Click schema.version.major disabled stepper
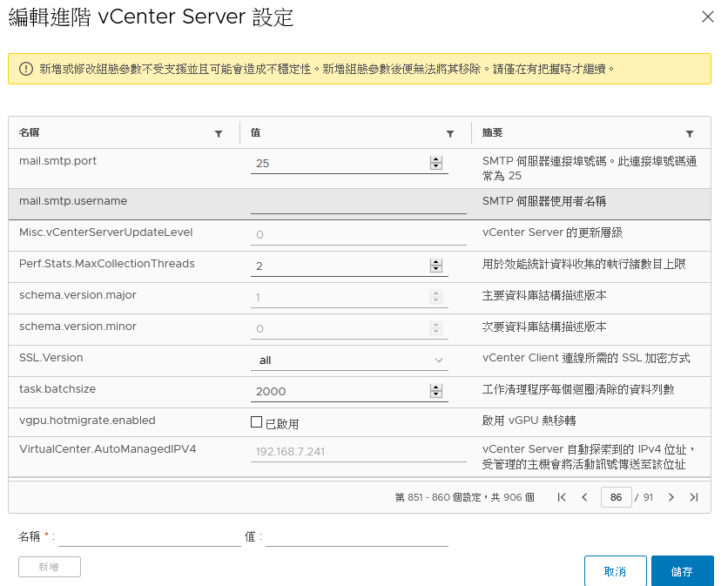This screenshot has height=586, width=728. (436, 297)
